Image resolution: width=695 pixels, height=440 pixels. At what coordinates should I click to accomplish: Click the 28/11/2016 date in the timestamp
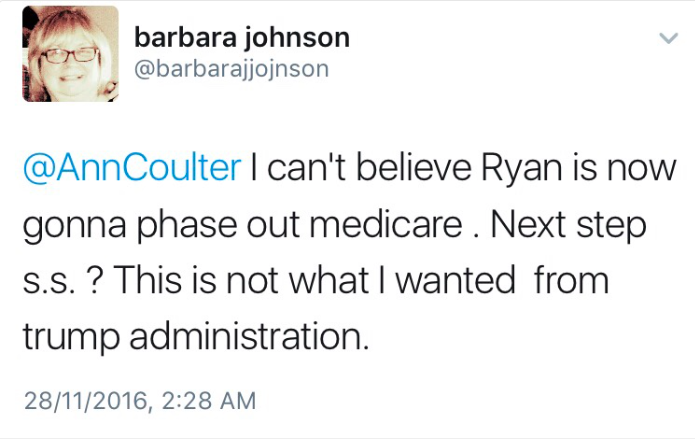(83, 401)
